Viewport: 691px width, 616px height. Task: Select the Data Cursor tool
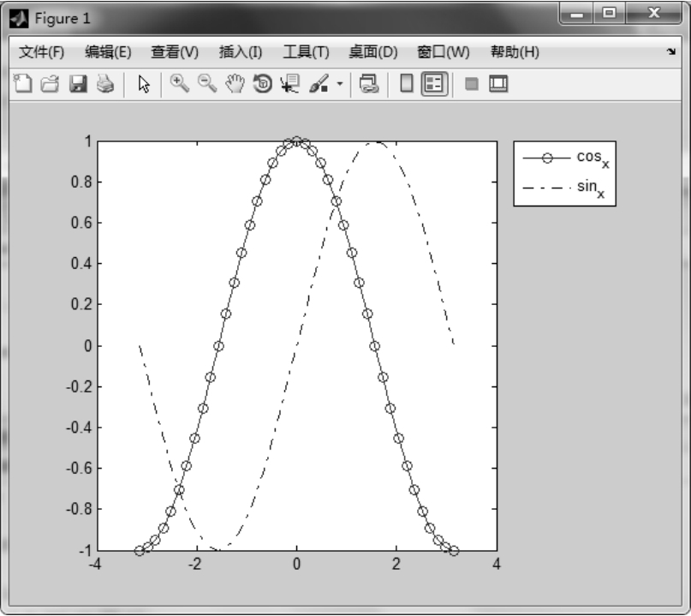pos(289,84)
